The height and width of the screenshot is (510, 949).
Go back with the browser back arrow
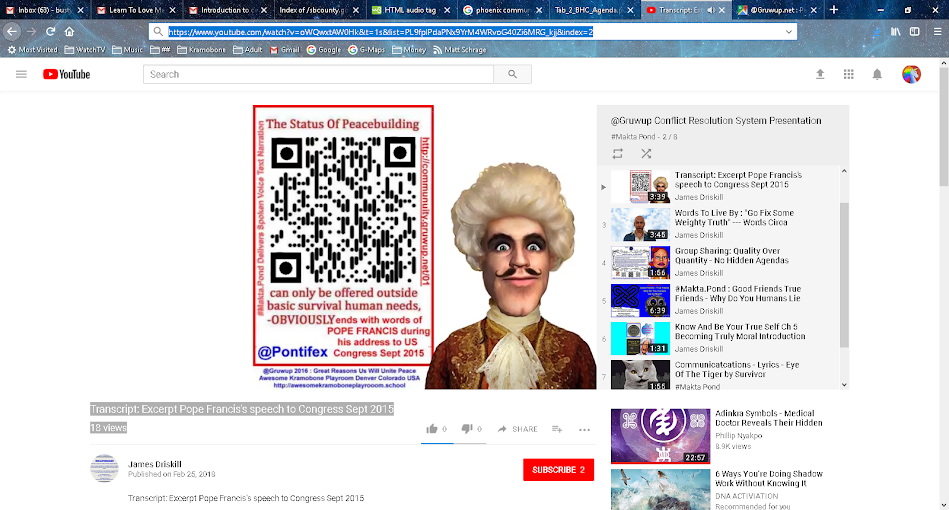pos(12,31)
